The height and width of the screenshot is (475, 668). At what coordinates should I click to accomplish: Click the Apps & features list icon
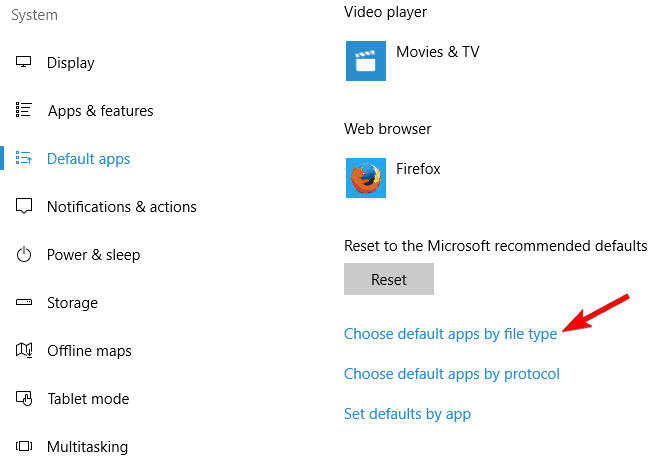coord(23,110)
